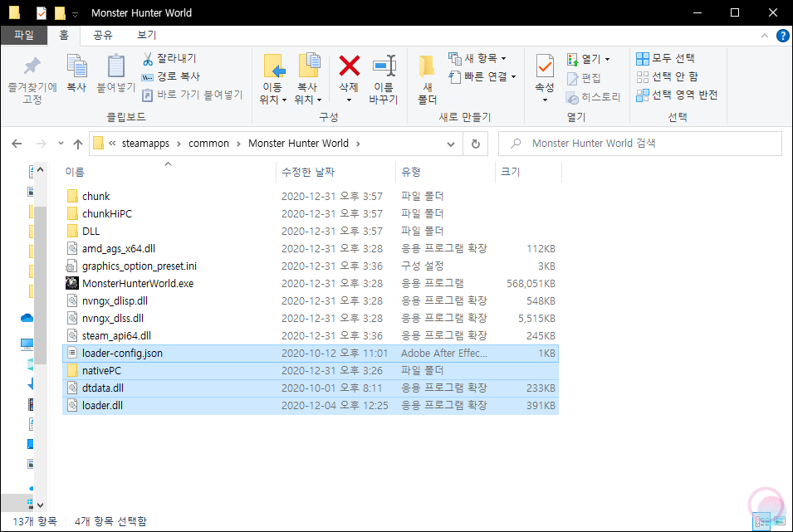
Task: Expand the 열기 open dropdown
Action: click(589, 59)
